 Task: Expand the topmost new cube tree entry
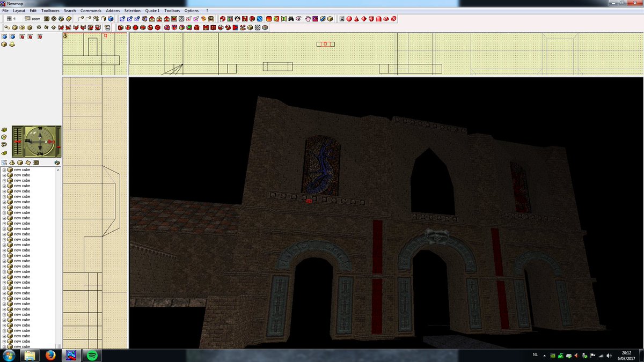pos(4,169)
